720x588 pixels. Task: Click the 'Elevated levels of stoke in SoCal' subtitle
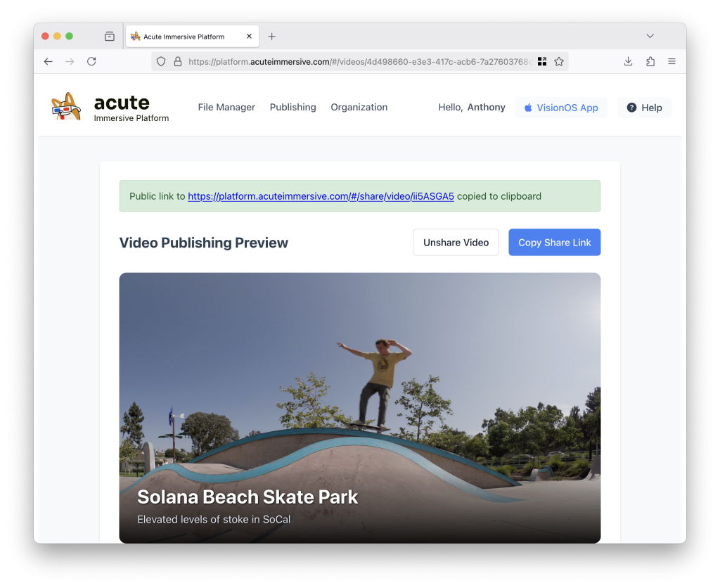click(214, 520)
